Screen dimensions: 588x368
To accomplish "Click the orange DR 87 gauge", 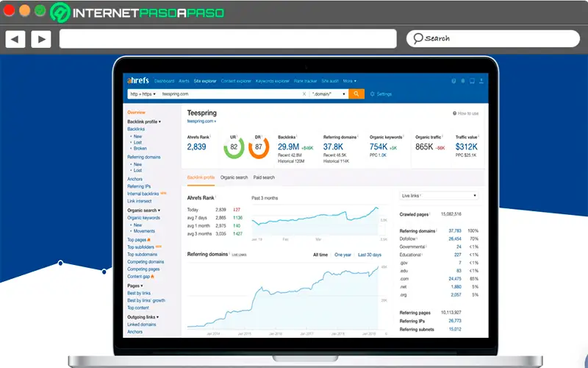I will click(259, 147).
